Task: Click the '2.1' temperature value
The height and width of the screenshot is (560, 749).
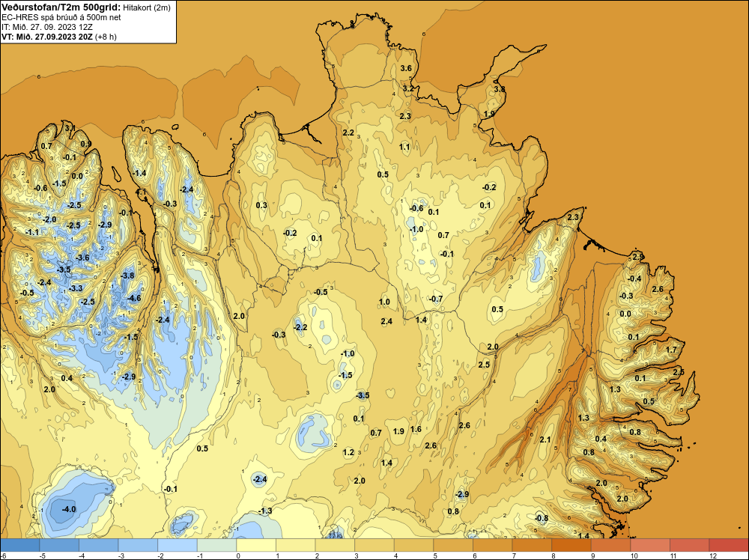Action: tap(545, 439)
